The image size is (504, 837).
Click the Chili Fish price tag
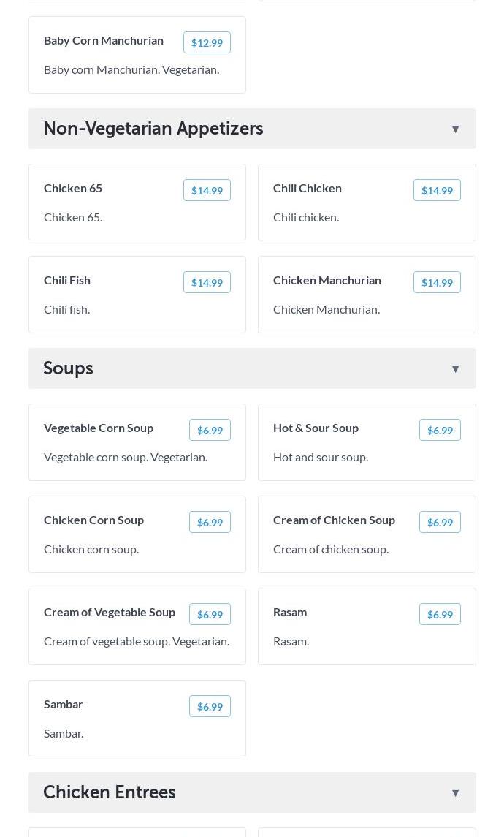point(207,282)
